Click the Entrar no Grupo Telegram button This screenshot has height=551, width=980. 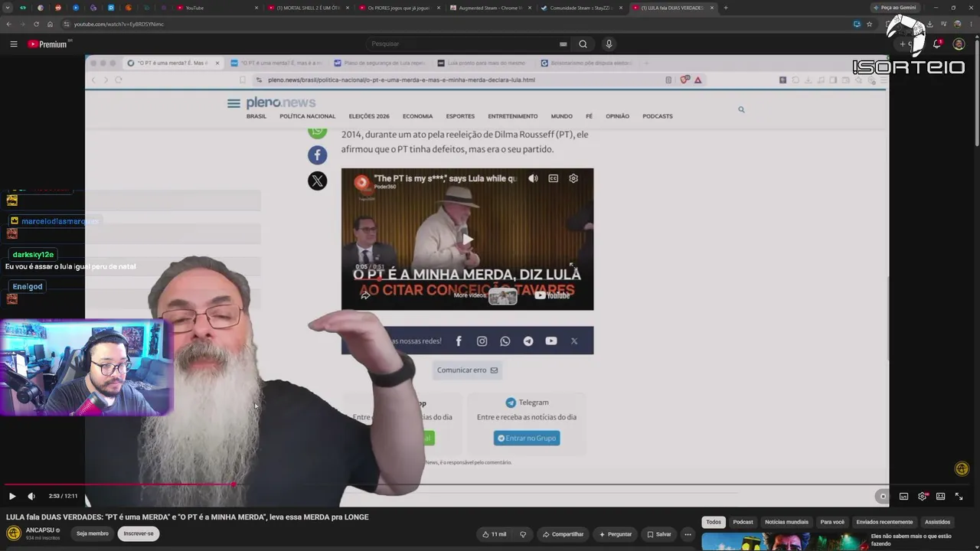[x=527, y=438]
